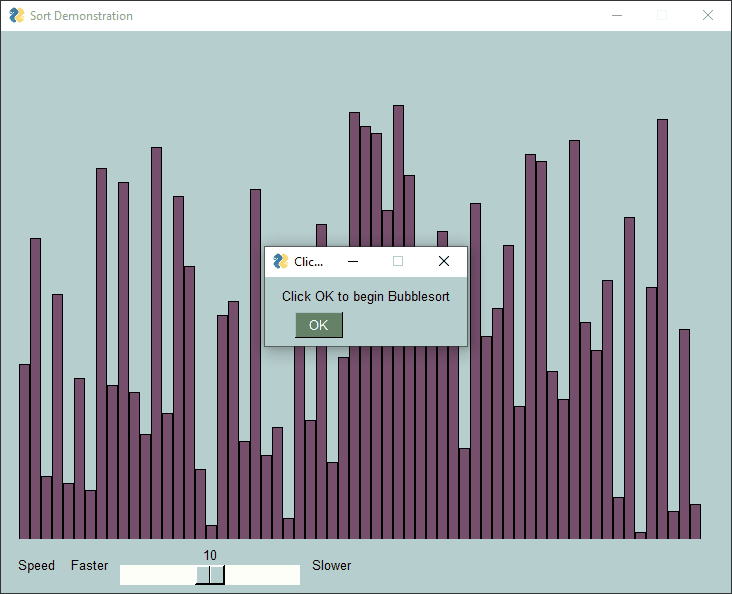
Task: Select the rightmost bar in the chart
Action: point(695,521)
